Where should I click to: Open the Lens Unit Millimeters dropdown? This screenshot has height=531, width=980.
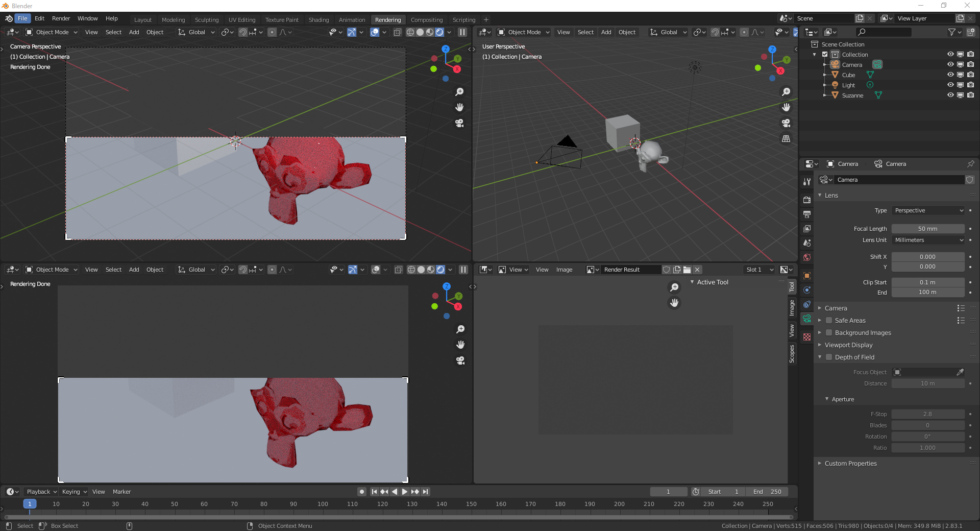point(928,240)
